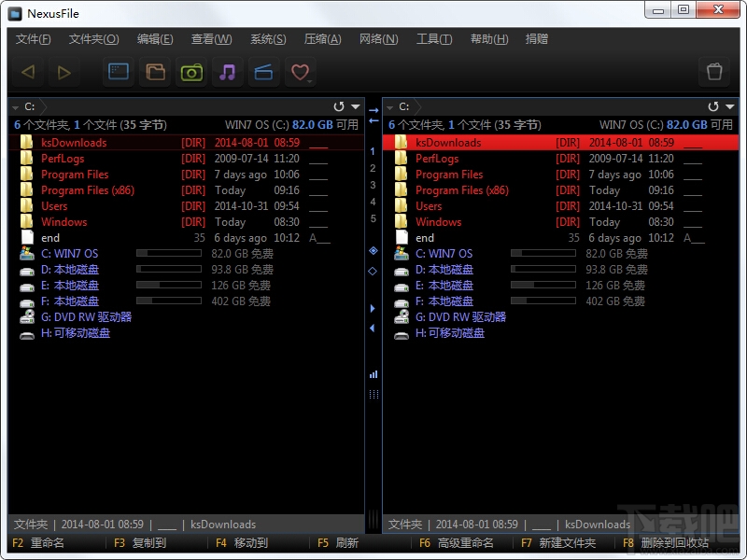Click F5 刷新 function button
This screenshot has width=747, height=560.
[x=338, y=543]
